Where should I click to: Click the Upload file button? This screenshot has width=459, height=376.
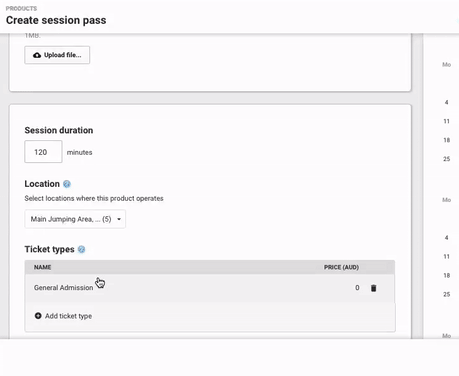57,55
